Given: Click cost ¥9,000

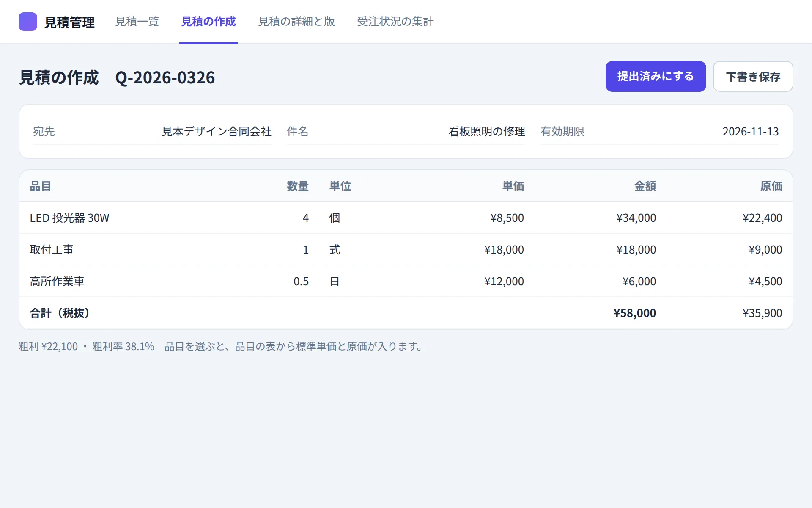Looking at the screenshot, I should tap(765, 250).
